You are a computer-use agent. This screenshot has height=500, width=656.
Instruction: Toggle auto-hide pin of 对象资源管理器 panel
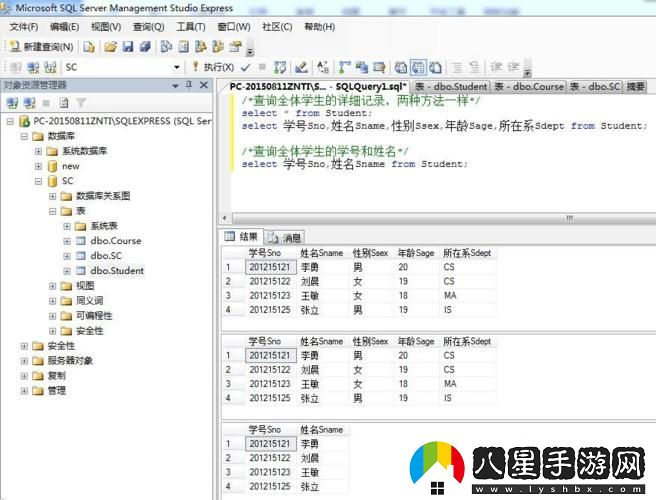pyautogui.click(x=189, y=85)
